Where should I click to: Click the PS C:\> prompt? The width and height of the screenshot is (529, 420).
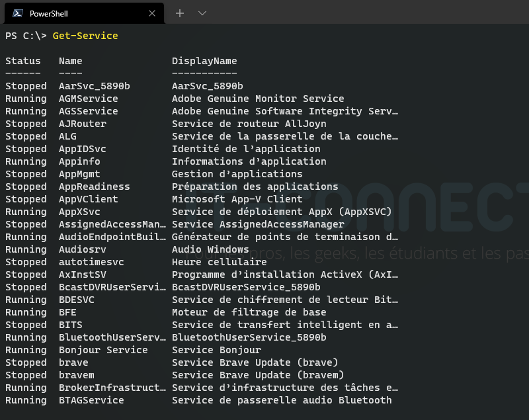tap(26, 36)
